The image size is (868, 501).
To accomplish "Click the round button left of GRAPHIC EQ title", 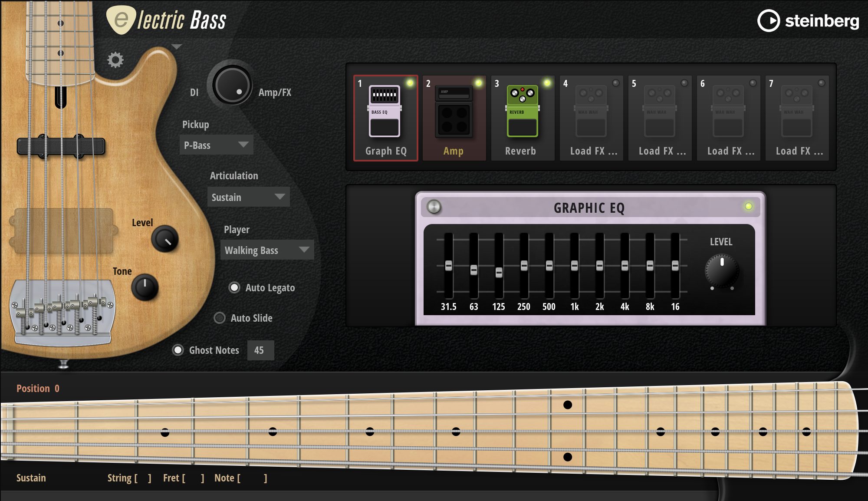I will (434, 207).
